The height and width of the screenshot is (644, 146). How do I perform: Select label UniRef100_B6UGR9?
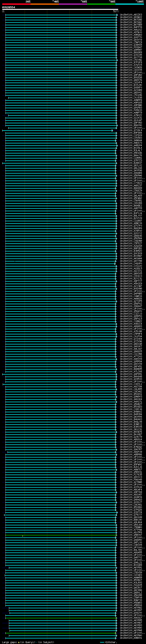click(x=131, y=52)
